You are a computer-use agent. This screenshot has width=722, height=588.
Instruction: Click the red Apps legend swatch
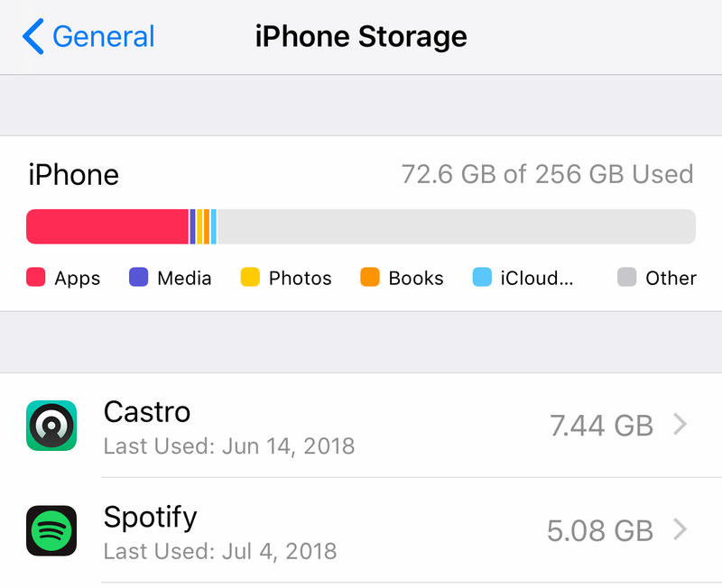(35, 277)
